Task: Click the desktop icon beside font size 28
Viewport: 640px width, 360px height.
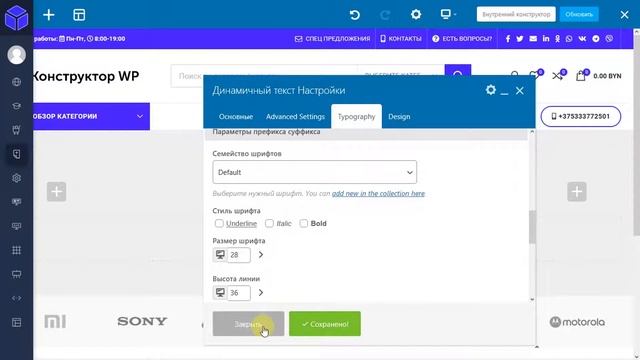Action: point(220,255)
